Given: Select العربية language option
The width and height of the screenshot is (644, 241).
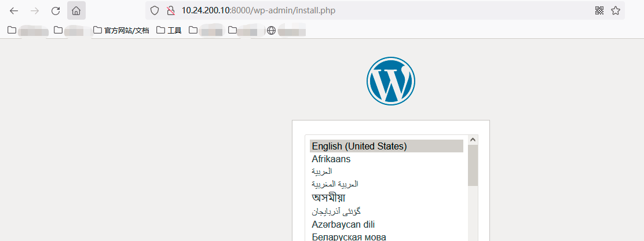Looking at the screenshot, I should point(386,171).
